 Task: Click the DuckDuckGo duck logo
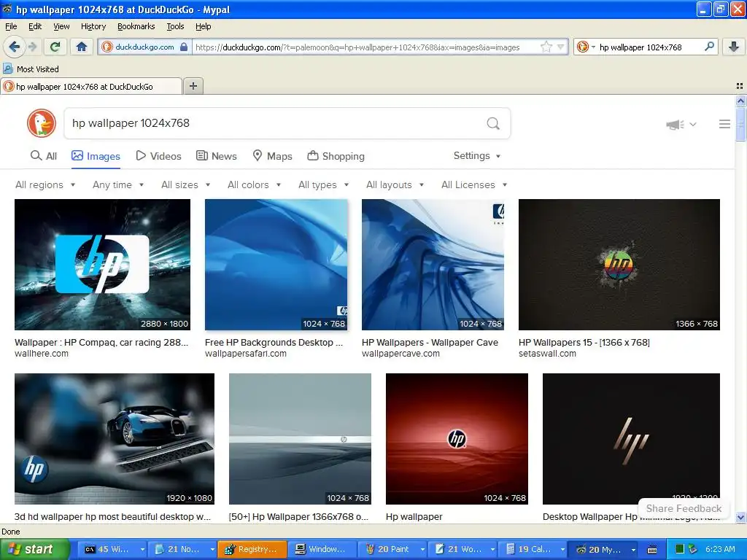tap(42, 122)
